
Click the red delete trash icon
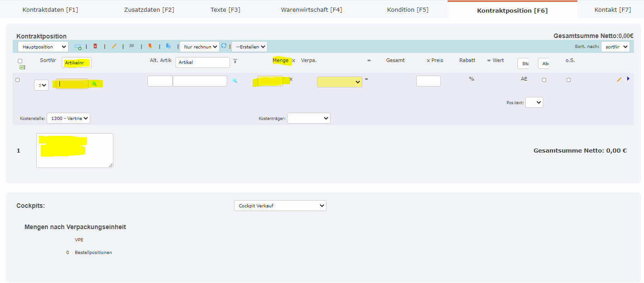95,46
